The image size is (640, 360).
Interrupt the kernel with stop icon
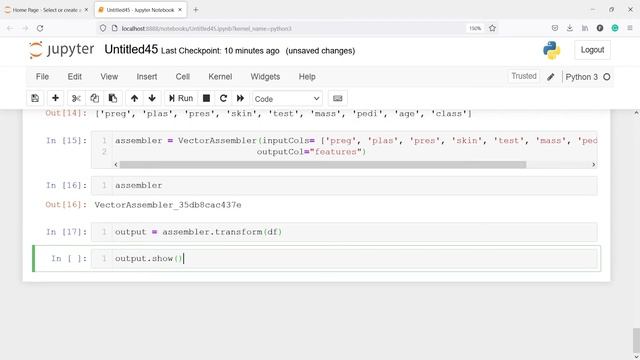[x=207, y=98]
